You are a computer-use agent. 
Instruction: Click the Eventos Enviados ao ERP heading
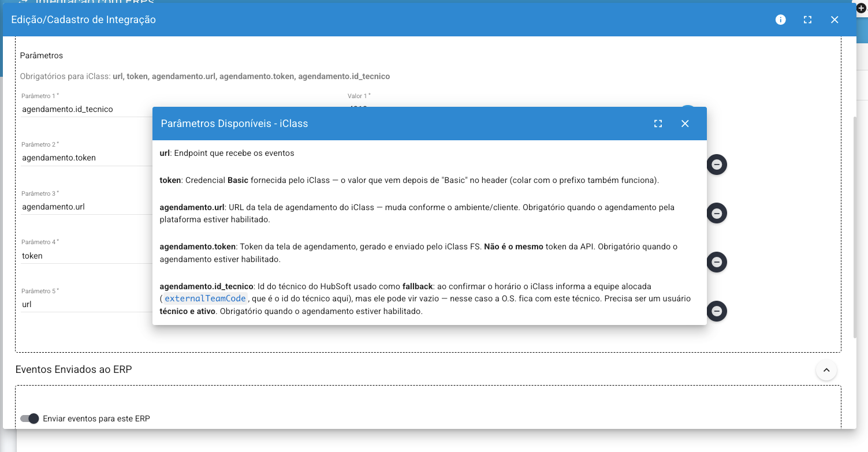(74, 369)
